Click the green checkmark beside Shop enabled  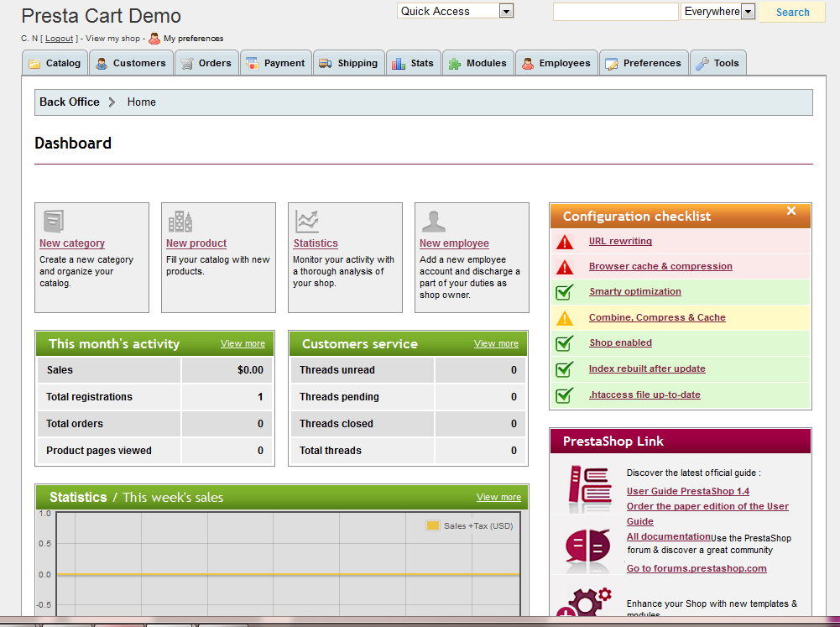[565, 343]
